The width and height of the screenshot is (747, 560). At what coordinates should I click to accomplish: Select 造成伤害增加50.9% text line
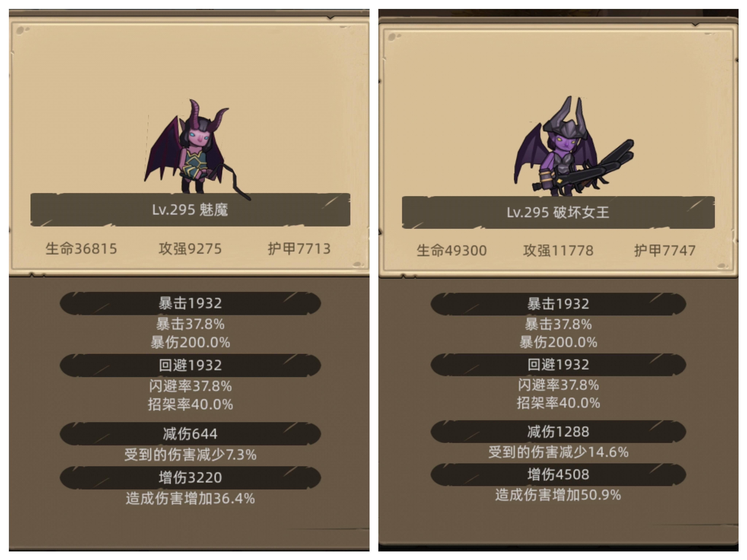tap(558, 495)
